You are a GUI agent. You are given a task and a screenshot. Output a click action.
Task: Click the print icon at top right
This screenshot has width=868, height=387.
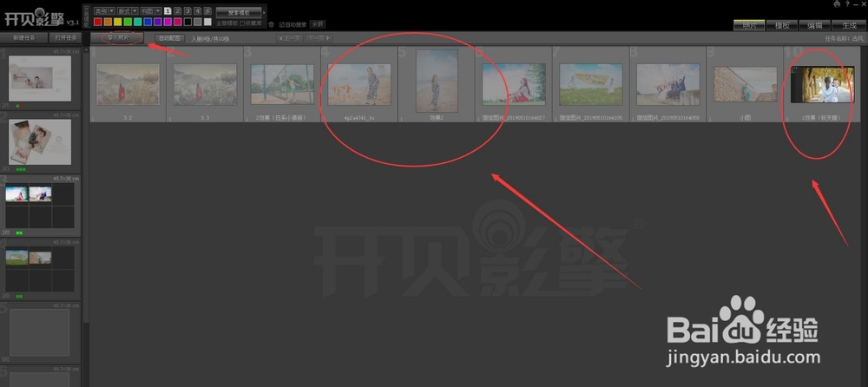click(x=837, y=3)
